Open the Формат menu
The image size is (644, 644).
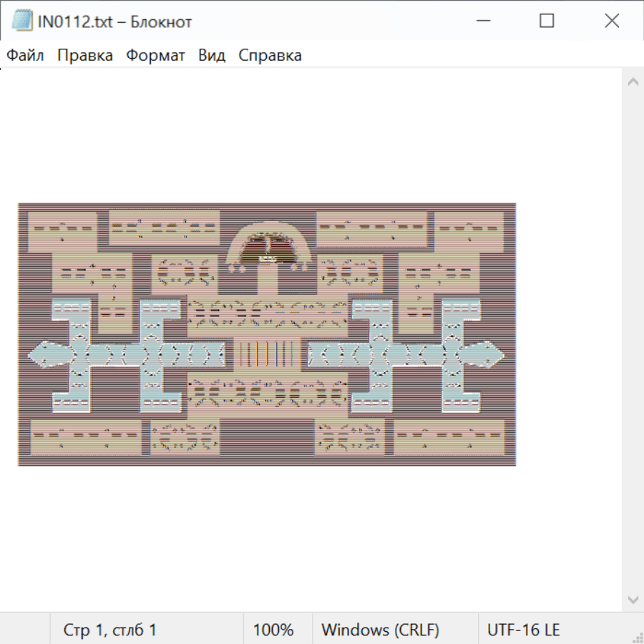155,56
